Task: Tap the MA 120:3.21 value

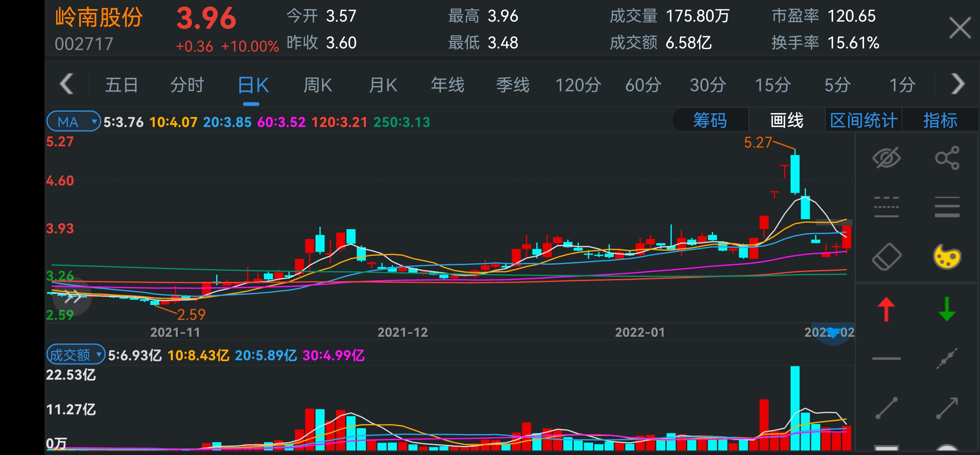Action: click(x=339, y=122)
